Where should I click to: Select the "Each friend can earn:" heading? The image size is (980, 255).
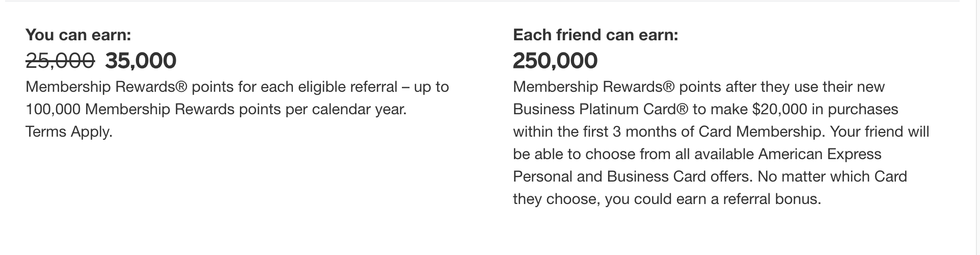coord(595,35)
